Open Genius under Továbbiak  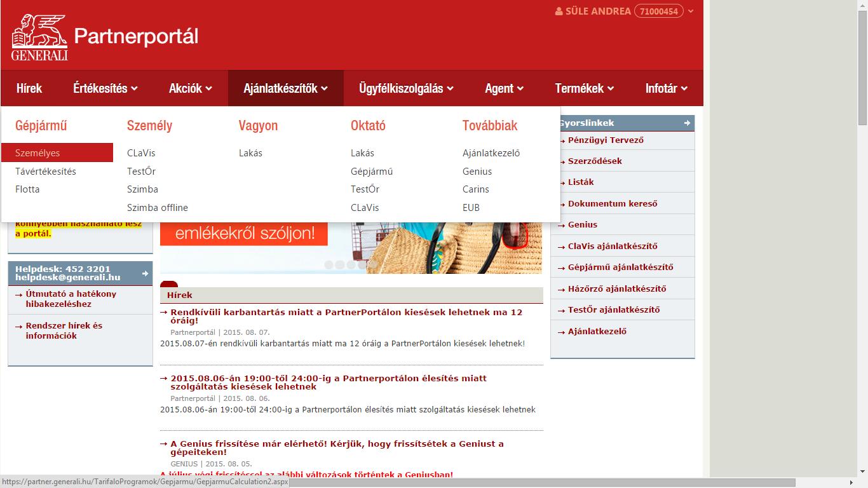(x=477, y=172)
